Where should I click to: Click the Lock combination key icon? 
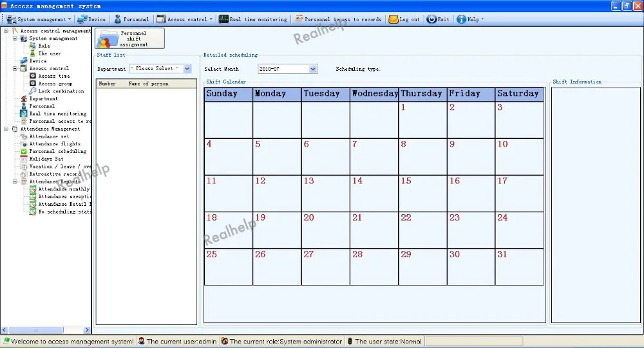tap(32, 91)
